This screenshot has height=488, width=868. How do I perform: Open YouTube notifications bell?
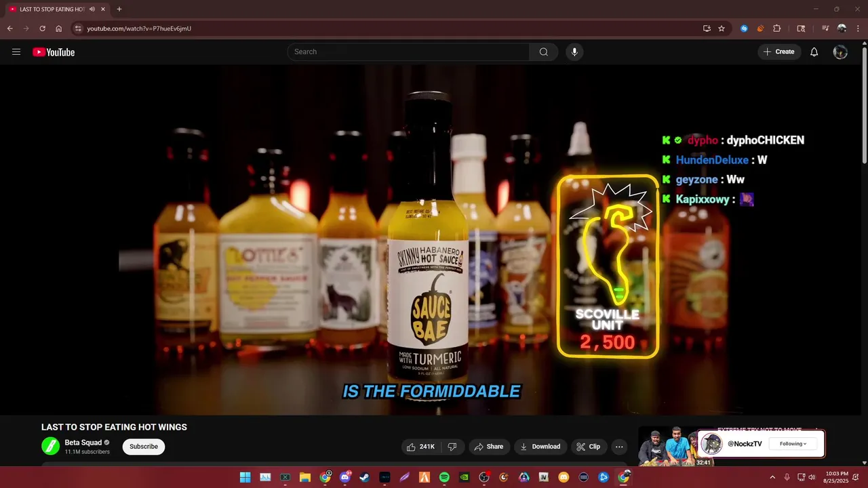tap(814, 52)
